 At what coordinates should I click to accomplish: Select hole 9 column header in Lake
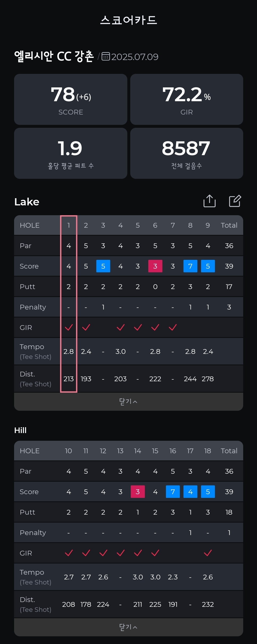(x=208, y=225)
